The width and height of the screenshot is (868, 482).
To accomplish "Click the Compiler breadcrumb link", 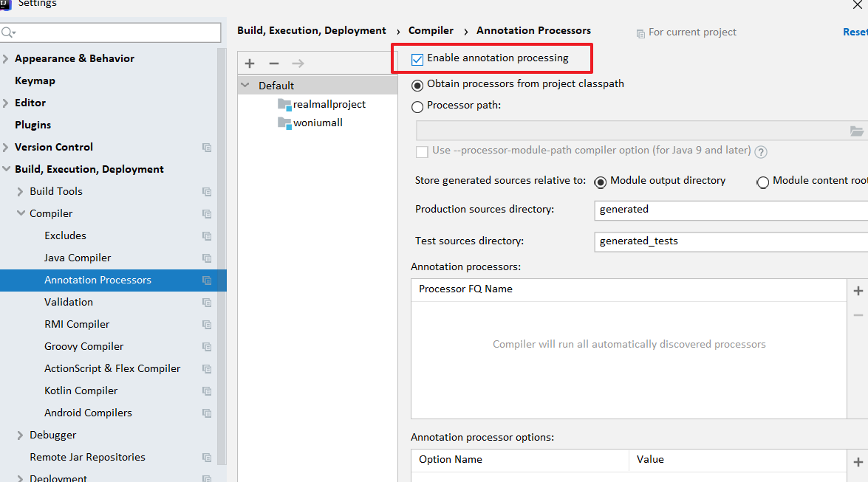I will click(x=431, y=31).
